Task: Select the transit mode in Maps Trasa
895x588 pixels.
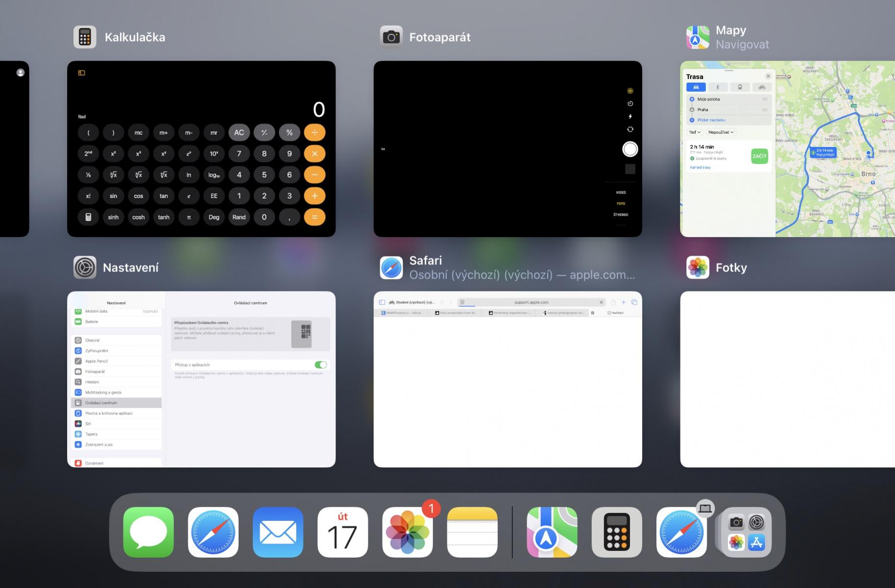Action: tap(740, 87)
